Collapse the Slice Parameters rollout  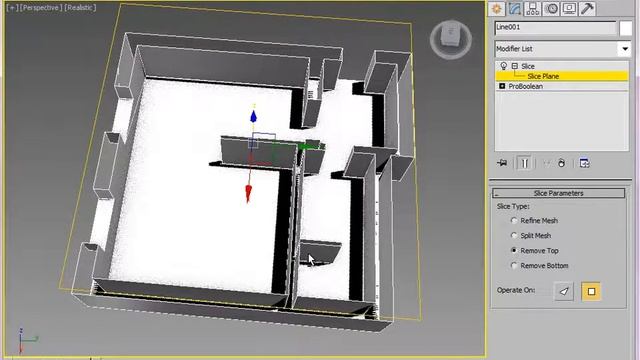click(558, 193)
